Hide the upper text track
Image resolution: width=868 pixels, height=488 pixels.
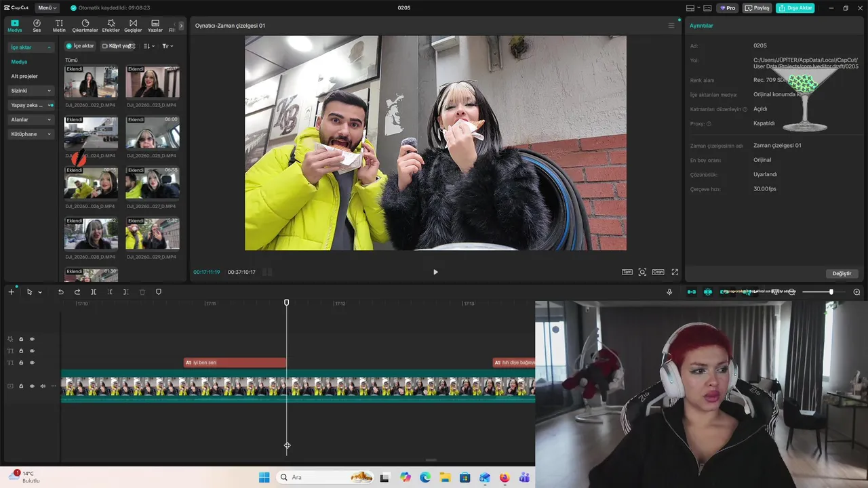pyautogui.click(x=32, y=351)
